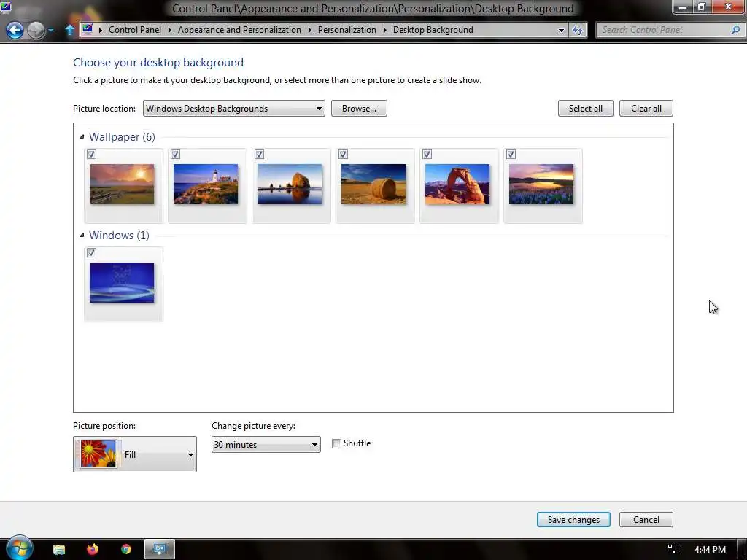This screenshot has height=560, width=747.
Task: Select the purple lake flowers thumbnail
Action: coord(541,184)
